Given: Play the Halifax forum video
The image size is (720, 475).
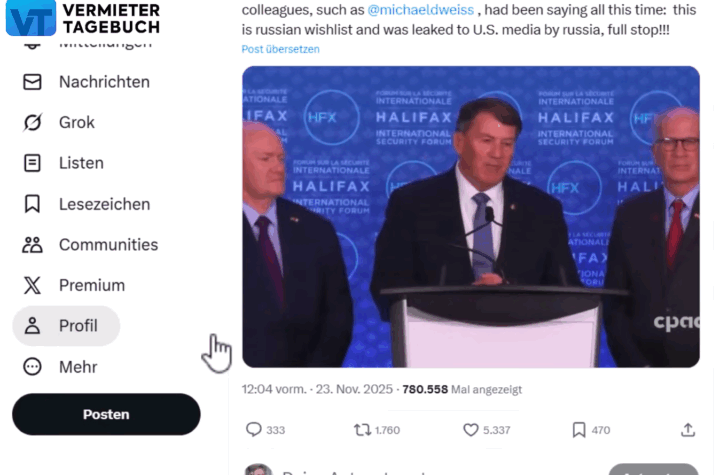Looking at the screenshot, I should (471, 216).
